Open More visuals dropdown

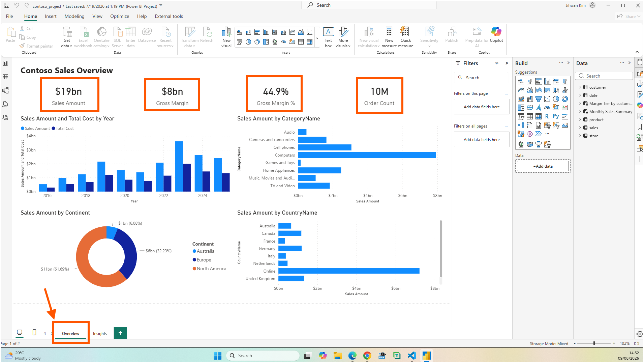[x=343, y=37]
